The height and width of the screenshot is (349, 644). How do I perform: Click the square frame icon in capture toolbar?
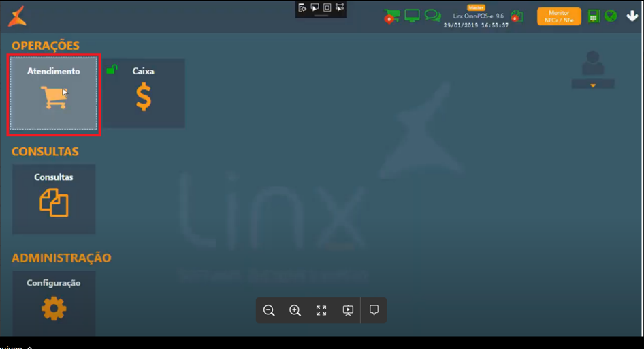coord(327,7)
